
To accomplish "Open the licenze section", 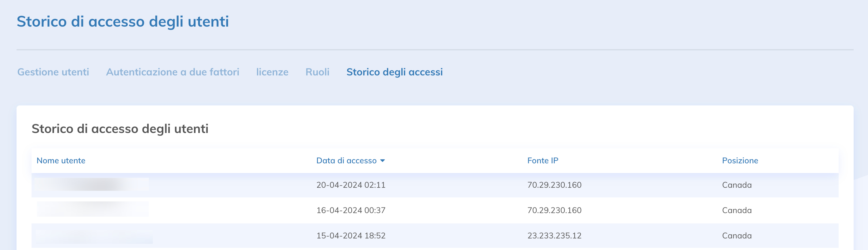I will pyautogui.click(x=272, y=72).
